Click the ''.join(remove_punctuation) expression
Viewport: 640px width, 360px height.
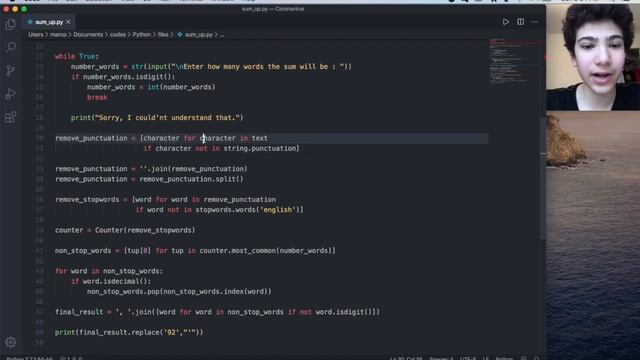[193, 169]
